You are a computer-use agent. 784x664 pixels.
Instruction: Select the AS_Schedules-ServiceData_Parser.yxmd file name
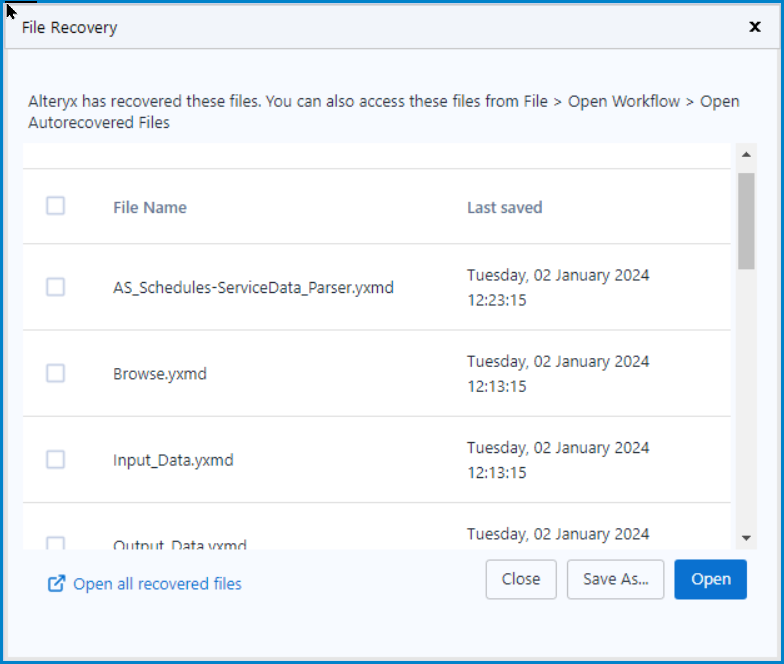(x=254, y=288)
